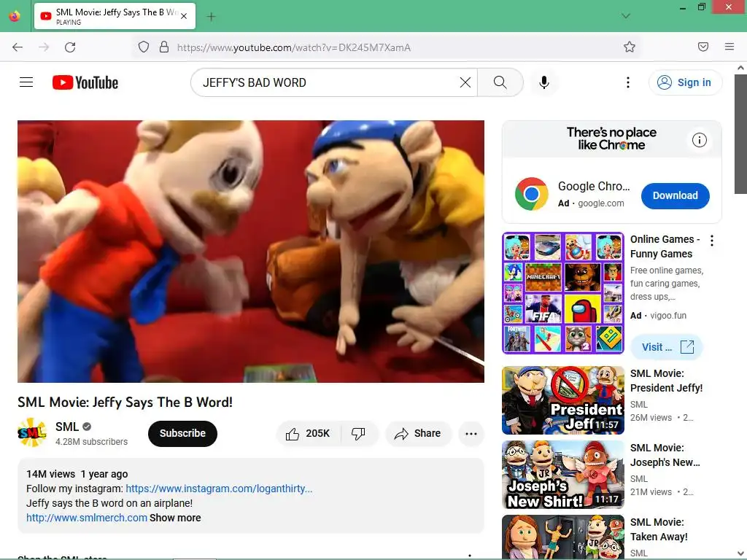Close the SML Movie browser tab

point(184,16)
